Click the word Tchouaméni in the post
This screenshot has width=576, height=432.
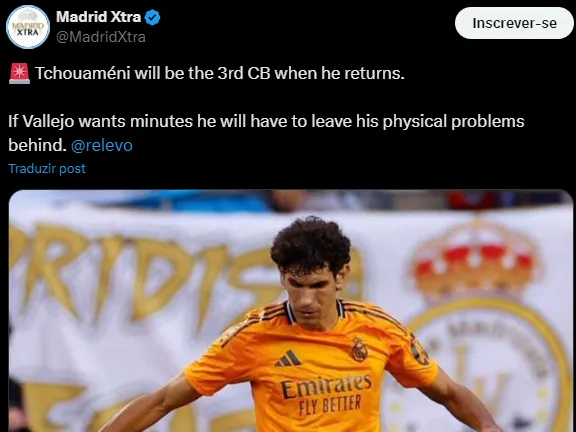(83, 73)
